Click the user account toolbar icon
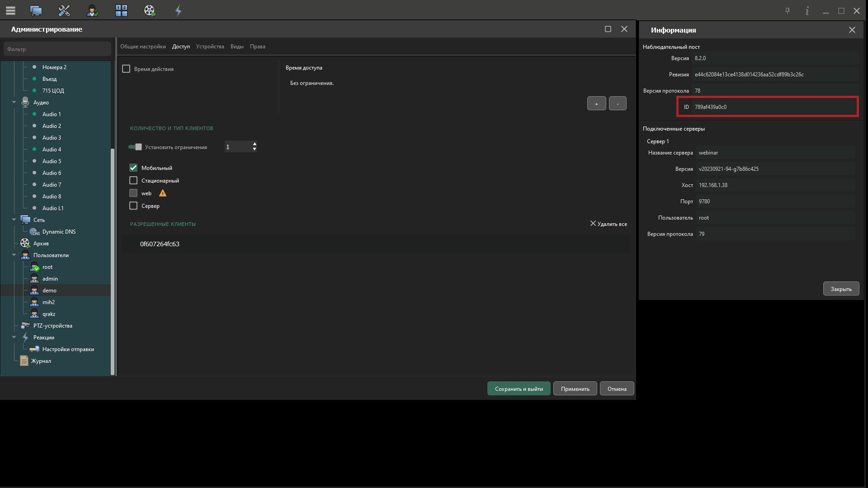This screenshot has width=868, height=488. click(x=92, y=10)
